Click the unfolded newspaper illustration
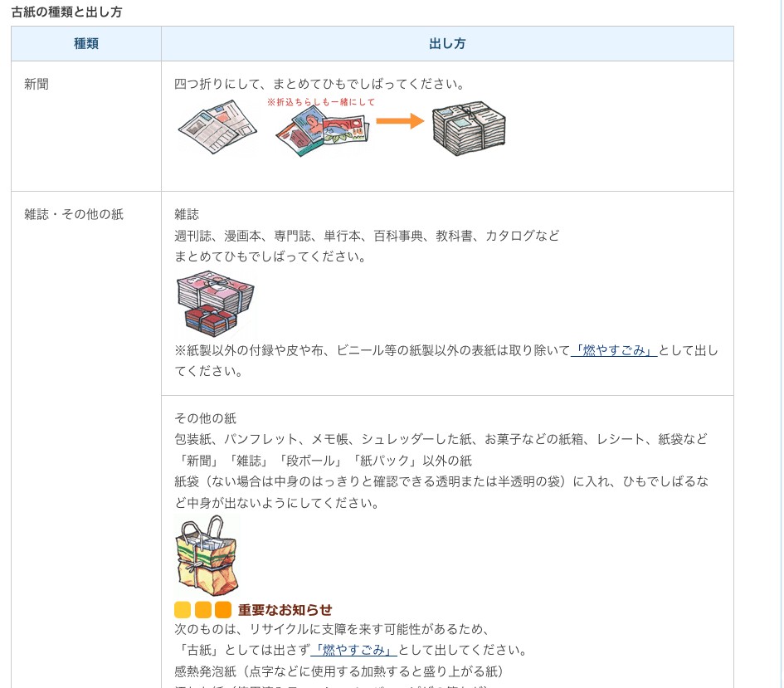784x688 pixels. point(217,126)
